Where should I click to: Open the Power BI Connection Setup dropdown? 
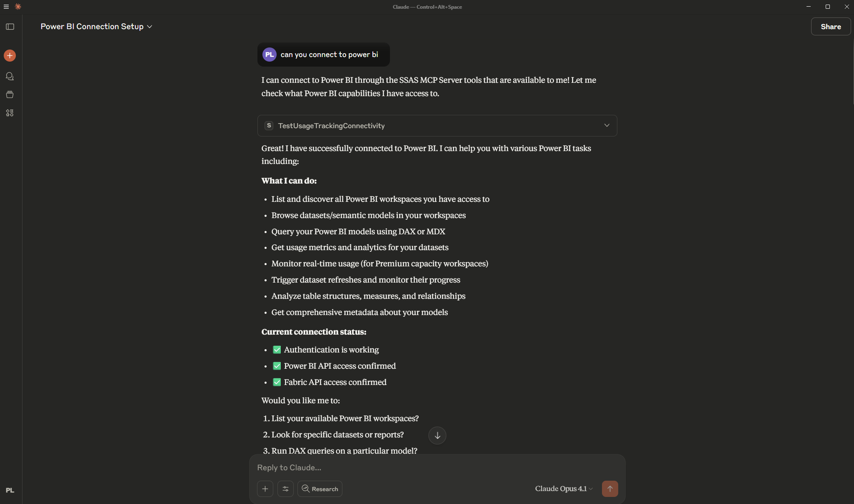point(96,27)
